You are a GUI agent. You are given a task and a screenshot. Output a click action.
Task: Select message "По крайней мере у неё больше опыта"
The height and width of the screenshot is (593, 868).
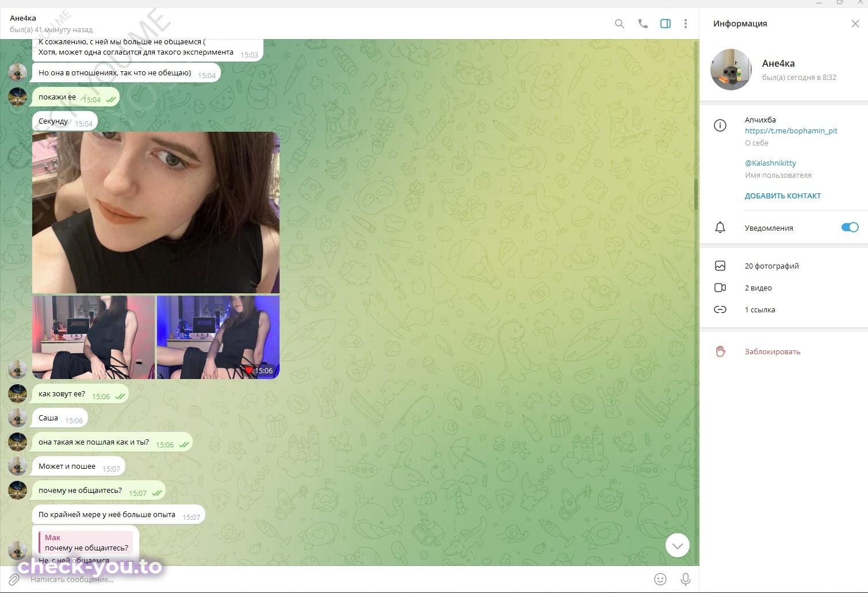pyautogui.click(x=118, y=515)
